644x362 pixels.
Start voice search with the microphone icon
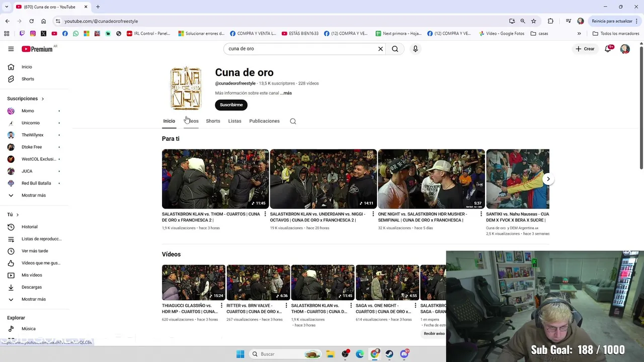(x=415, y=49)
